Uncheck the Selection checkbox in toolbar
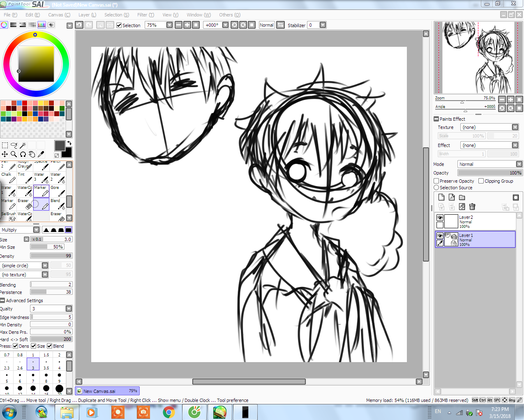This screenshot has height=420, width=524. (119, 25)
